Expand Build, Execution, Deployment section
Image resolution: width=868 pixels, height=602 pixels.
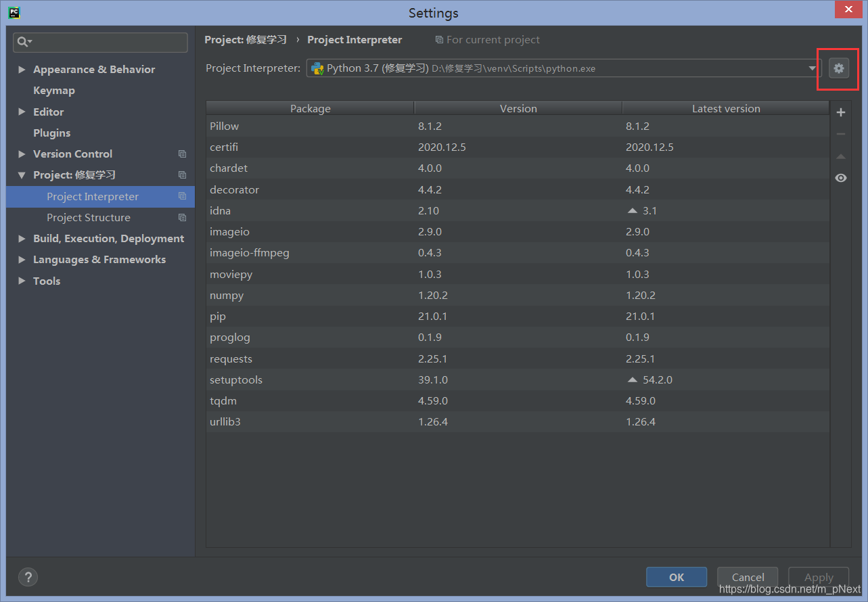pos(22,239)
